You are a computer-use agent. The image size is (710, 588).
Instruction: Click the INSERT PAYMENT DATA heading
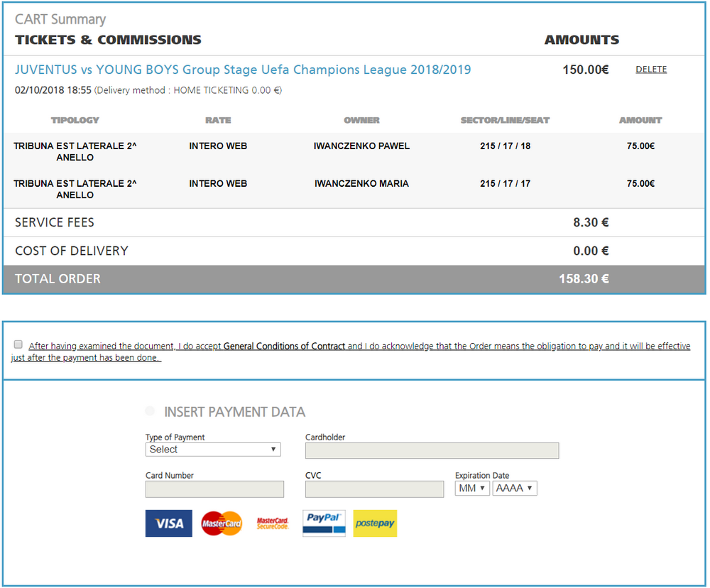pyautogui.click(x=234, y=412)
